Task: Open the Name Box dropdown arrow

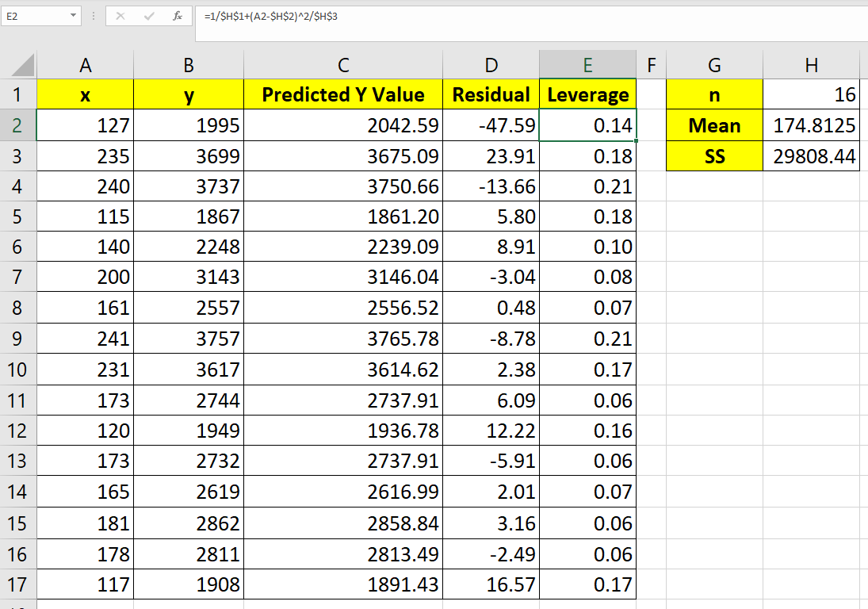Action: (x=73, y=15)
